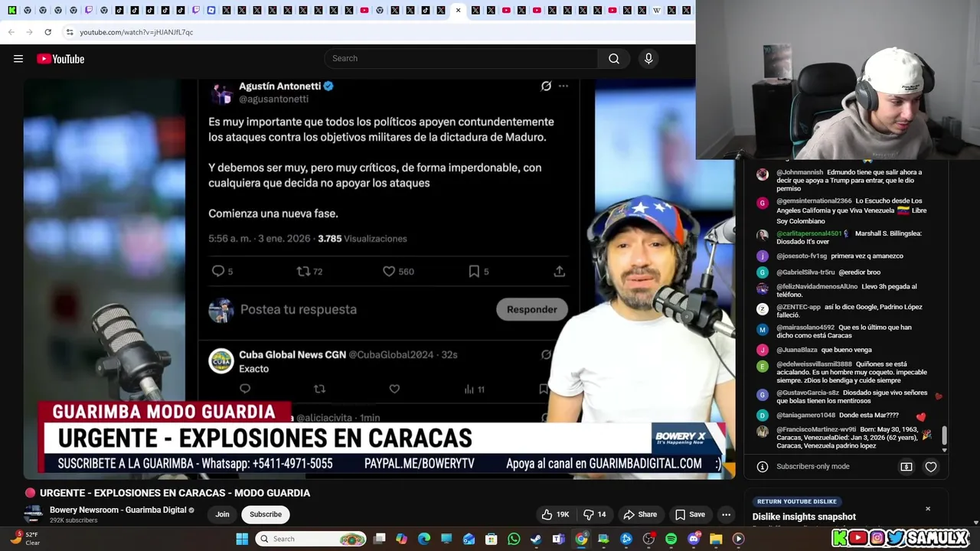
Task: Click the live chat scrollbar thumb
Action: (944, 435)
